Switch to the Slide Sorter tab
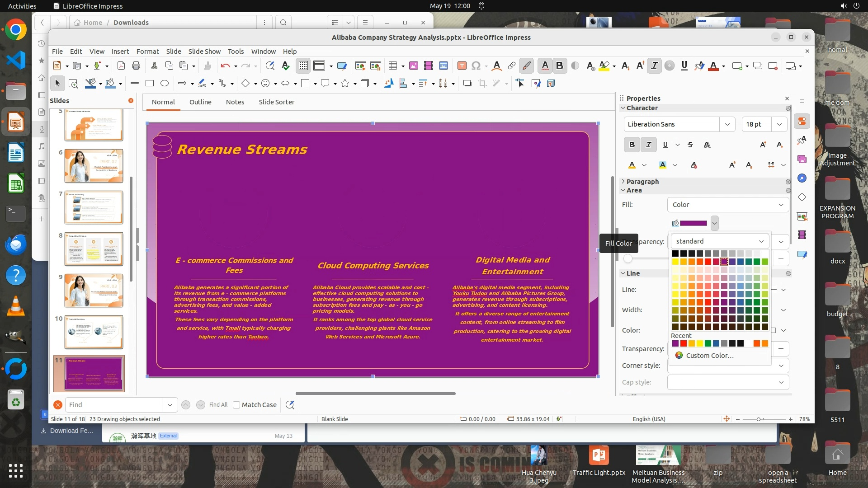 click(x=276, y=102)
